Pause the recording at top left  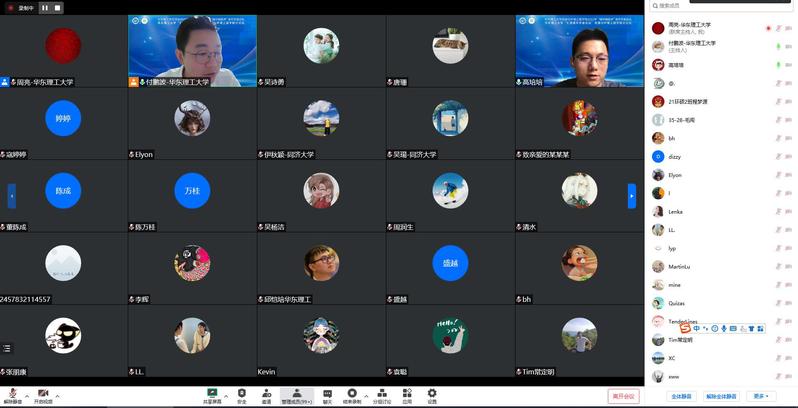tap(44, 8)
